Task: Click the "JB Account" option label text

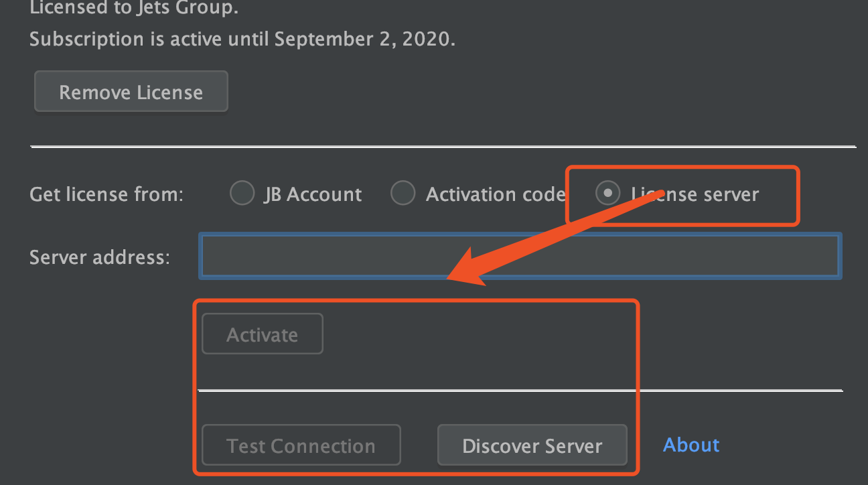Action: pyautogui.click(x=313, y=194)
